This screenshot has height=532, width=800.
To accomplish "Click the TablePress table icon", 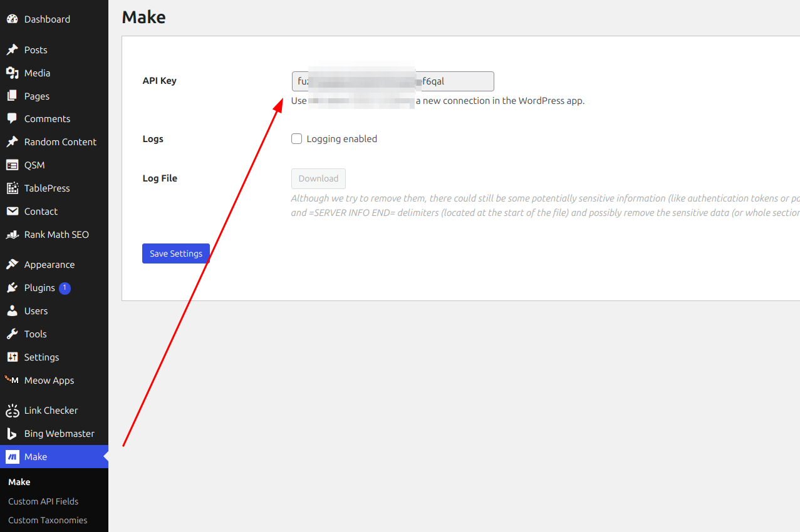I will [x=12, y=188].
